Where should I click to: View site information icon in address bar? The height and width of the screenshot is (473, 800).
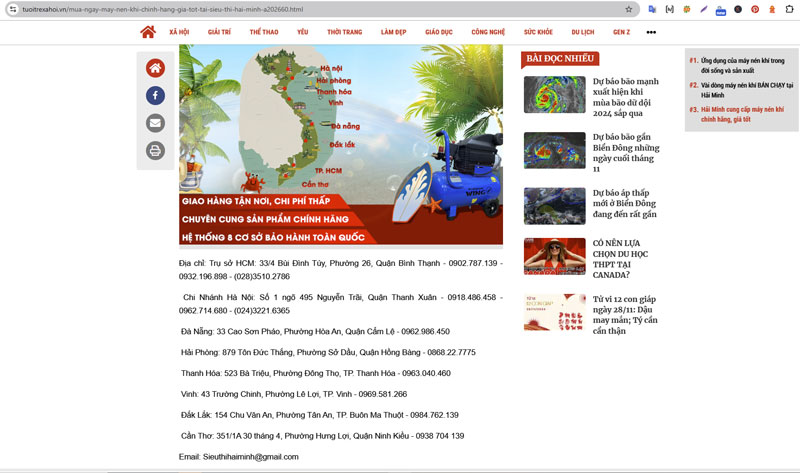click(x=11, y=9)
